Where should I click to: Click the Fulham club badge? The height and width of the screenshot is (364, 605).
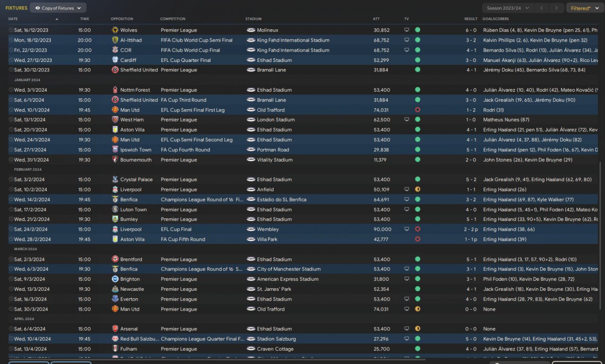pyautogui.click(x=115, y=349)
